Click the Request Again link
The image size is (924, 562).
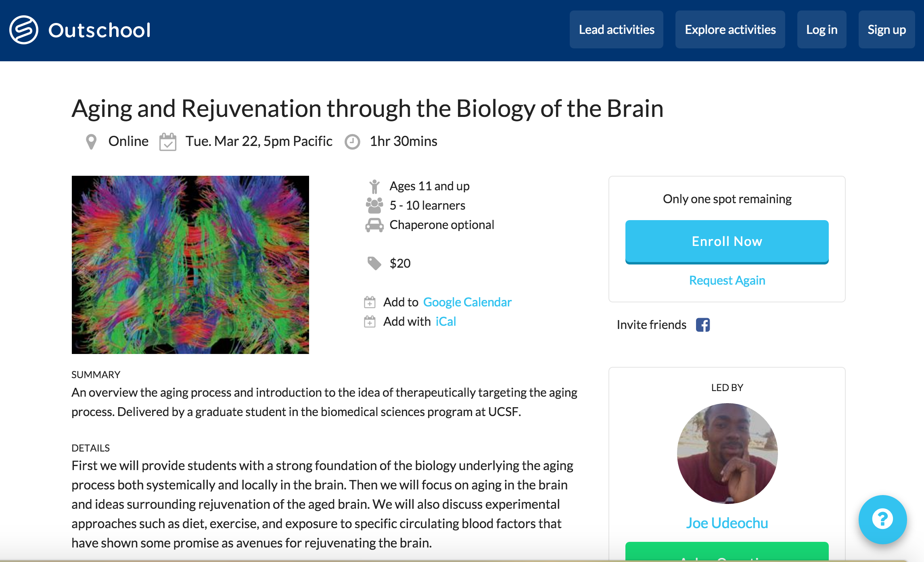point(727,280)
